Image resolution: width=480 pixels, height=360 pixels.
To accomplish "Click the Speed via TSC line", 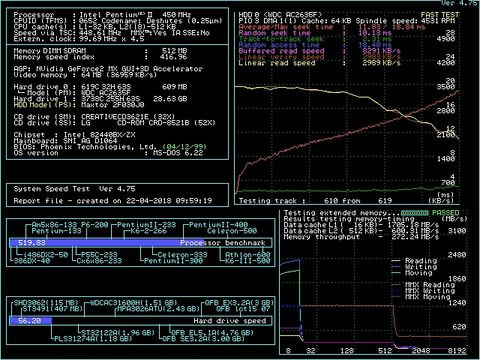I will click(x=112, y=33).
